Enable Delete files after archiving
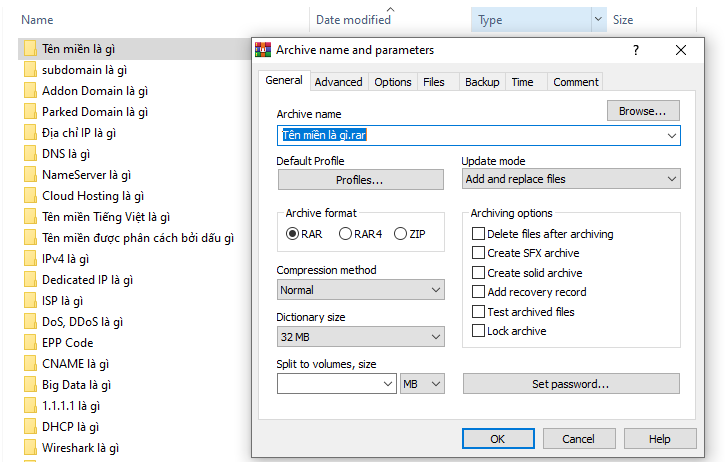 478,234
